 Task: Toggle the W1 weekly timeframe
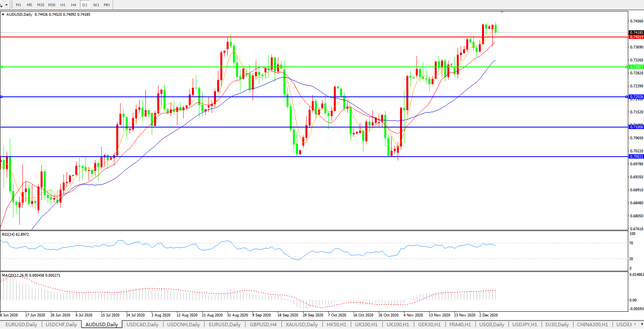(96, 5)
